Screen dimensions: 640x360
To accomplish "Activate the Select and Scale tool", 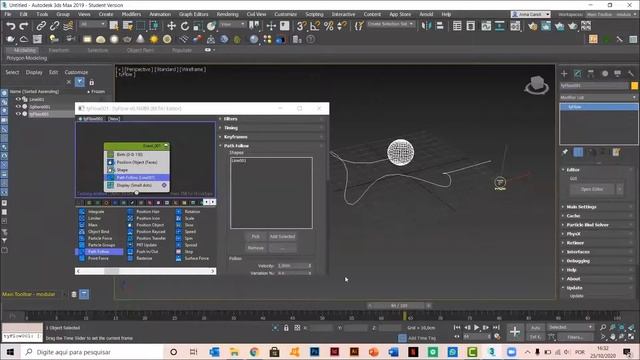I will click(x=198, y=26).
